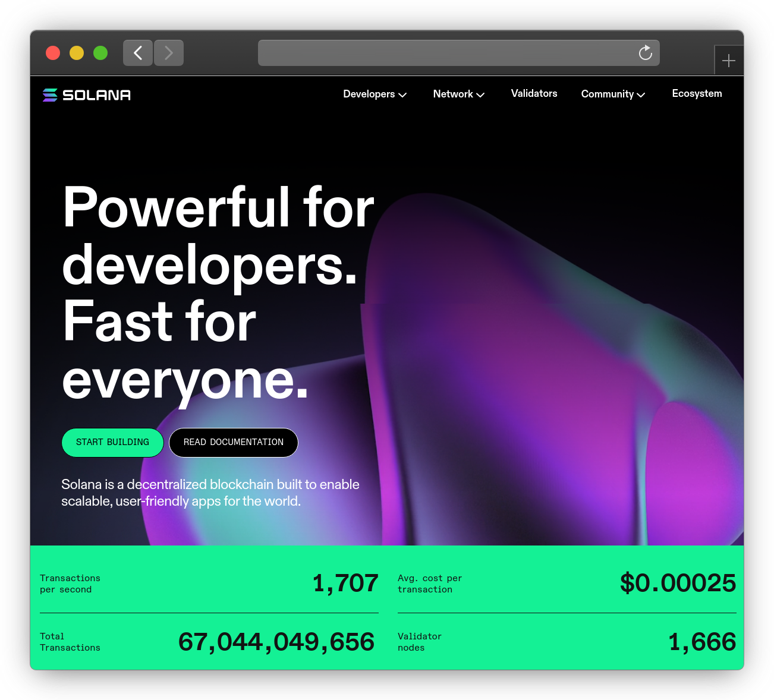
Task: Click the Solana logo
Action: (x=87, y=95)
